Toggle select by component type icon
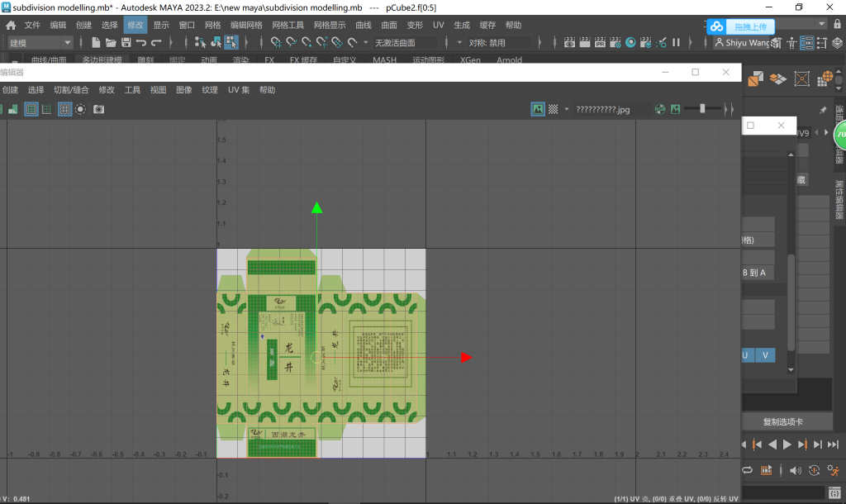The height and width of the screenshot is (504, 846). click(x=231, y=43)
